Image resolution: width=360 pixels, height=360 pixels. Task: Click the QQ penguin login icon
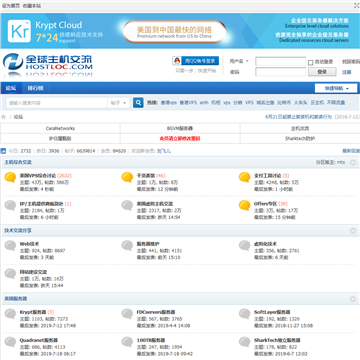coord(177,61)
